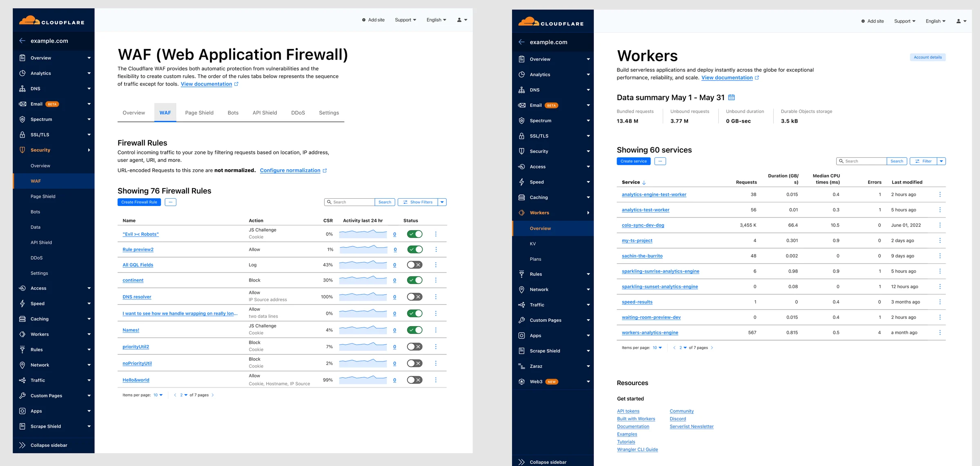
Task: Enable the All GQL Fields rule toggle
Action: pos(414,265)
